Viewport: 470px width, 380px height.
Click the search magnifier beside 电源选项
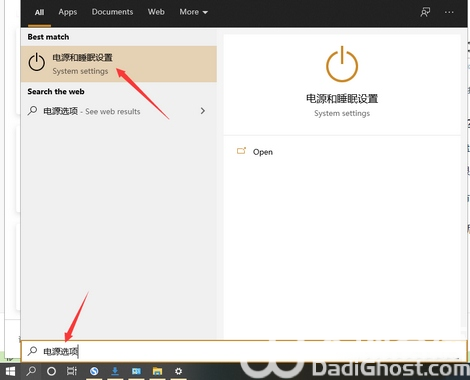click(32, 110)
